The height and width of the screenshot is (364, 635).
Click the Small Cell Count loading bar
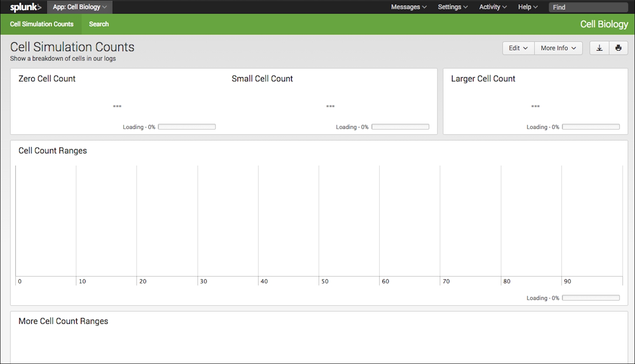[x=400, y=127]
